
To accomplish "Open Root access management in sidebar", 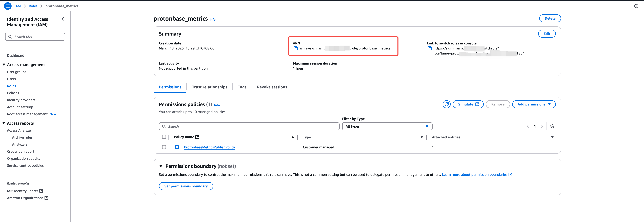I will coord(27,114).
